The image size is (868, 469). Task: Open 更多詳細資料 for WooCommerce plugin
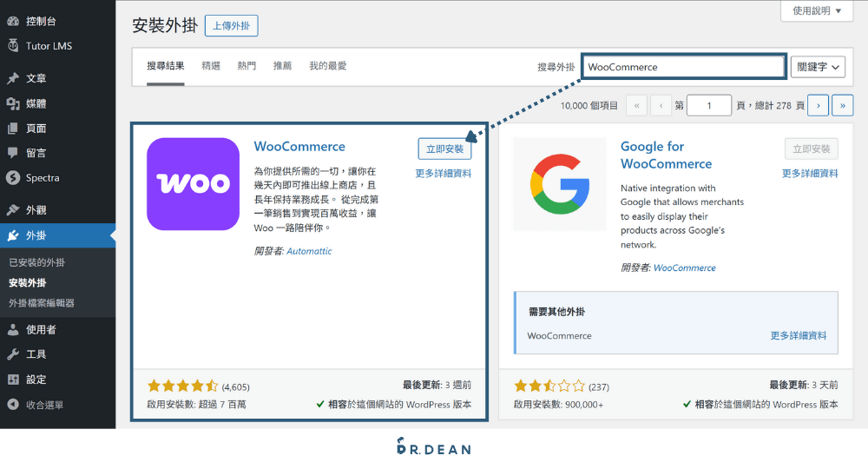coord(443,174)
